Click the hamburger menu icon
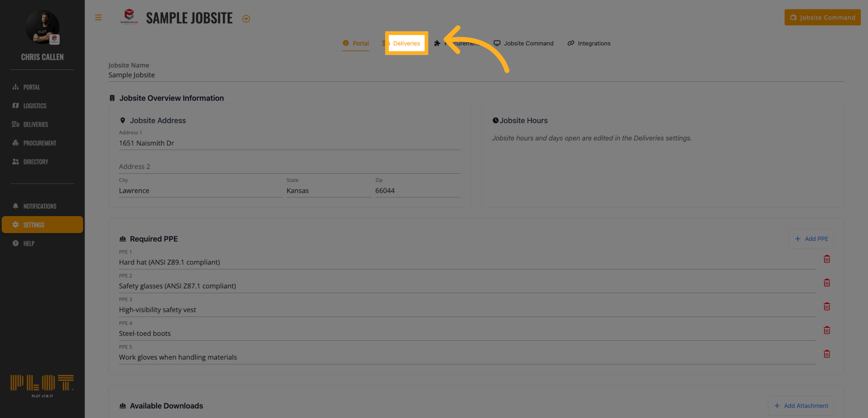 click(x=98, y=17)
